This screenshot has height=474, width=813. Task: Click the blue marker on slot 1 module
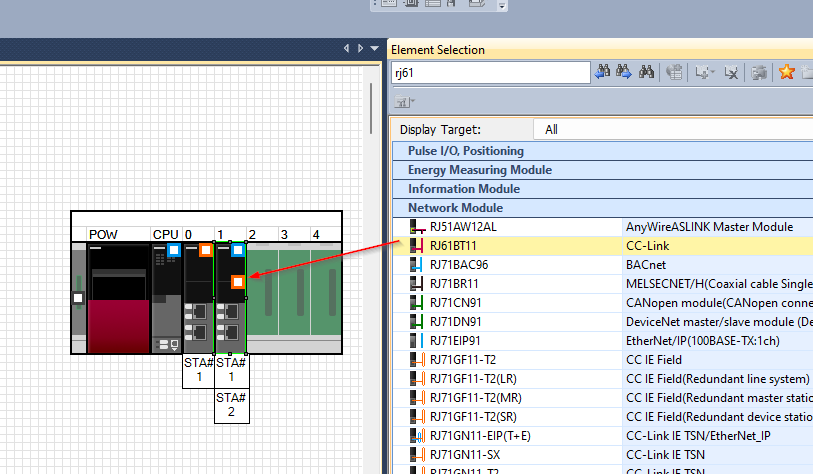[238, 250]
